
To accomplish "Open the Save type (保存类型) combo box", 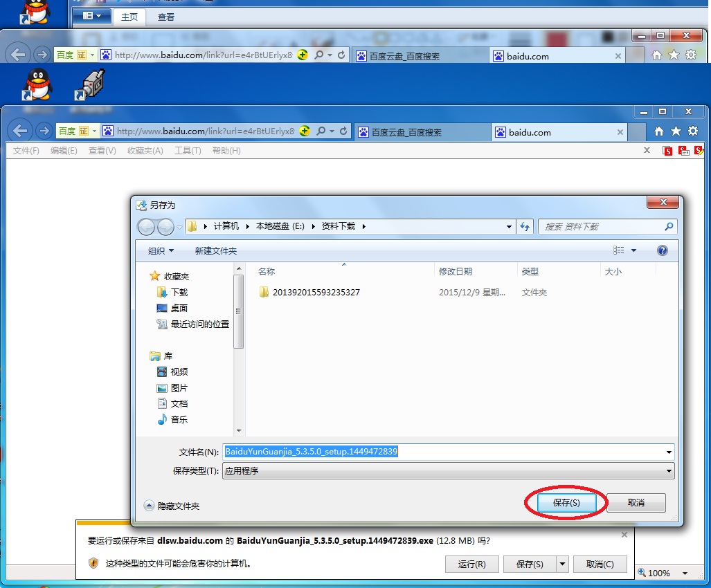I will [x=448, y=470].
